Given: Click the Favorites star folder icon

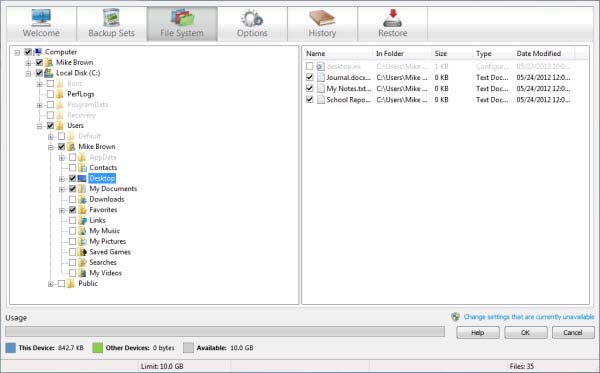Looking at the screenshot, I should [x=82, y=210].
